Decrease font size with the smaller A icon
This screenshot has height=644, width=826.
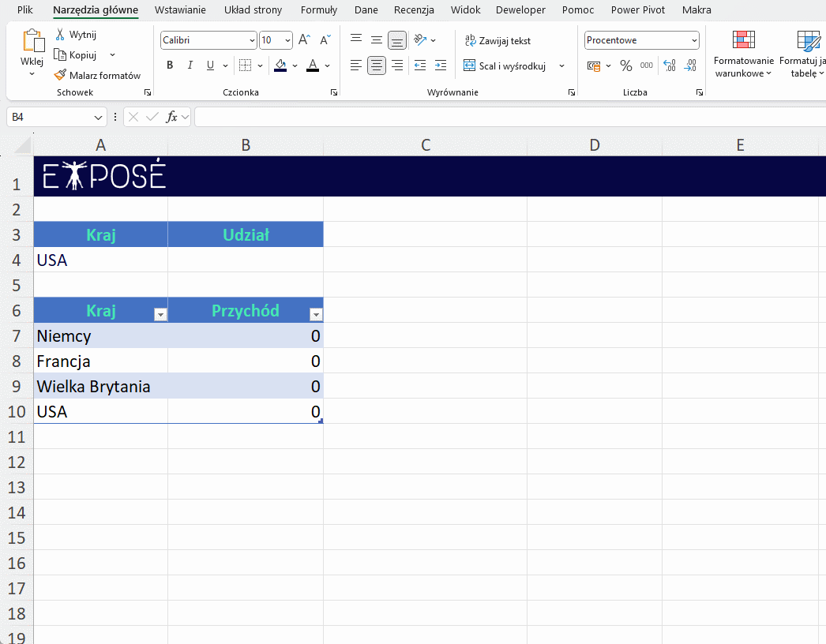(325, 40)
